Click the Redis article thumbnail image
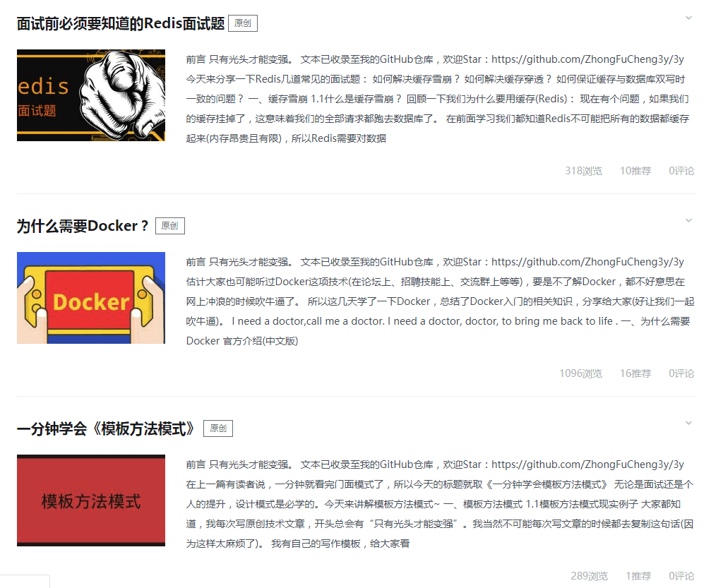This screenshot has height=588, width=711. click(x=91, y=95)
